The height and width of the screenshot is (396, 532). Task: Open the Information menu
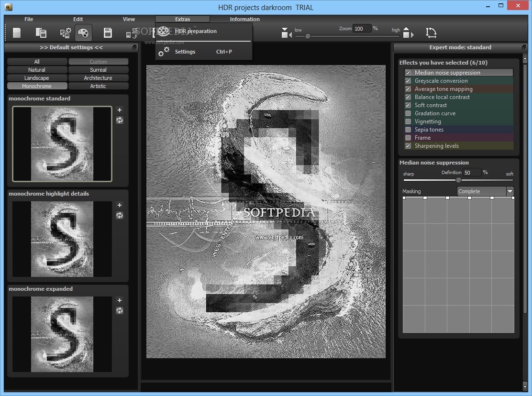click(x=244, y=19)
